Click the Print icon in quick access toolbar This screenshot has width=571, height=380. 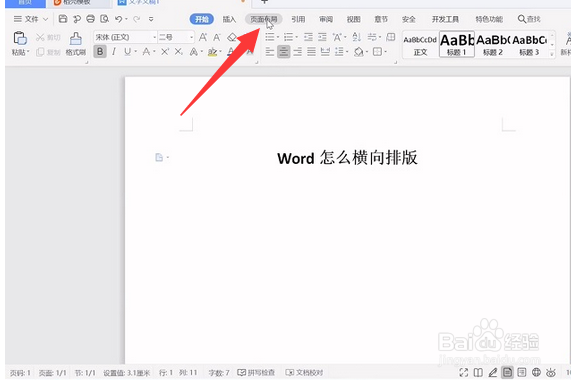coord(91,19)
